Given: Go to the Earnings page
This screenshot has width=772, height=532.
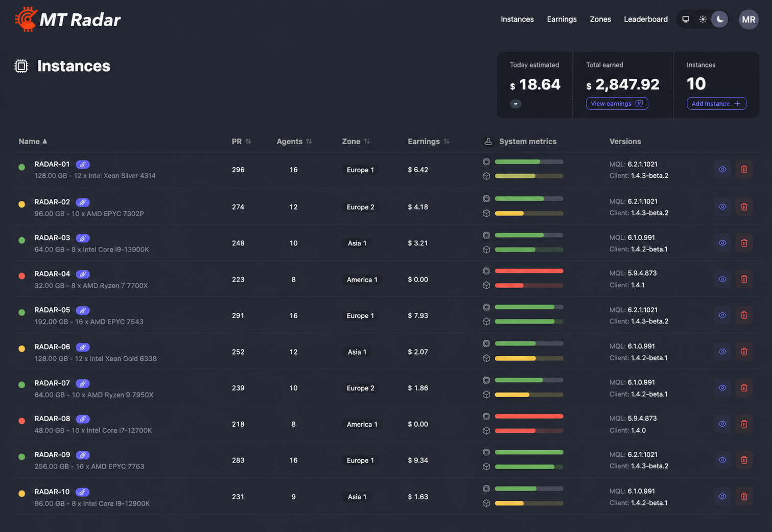Looking at the screenshot, I should coord(562,19).
